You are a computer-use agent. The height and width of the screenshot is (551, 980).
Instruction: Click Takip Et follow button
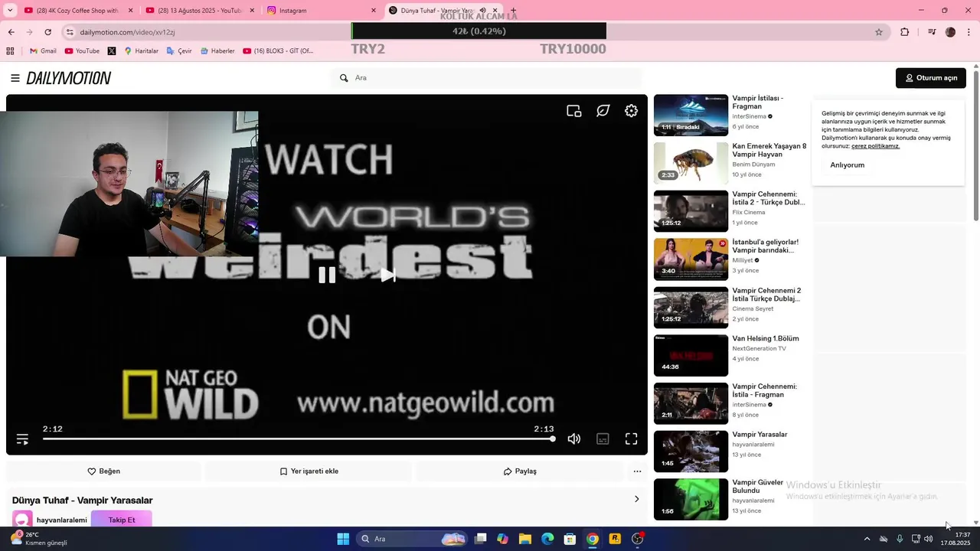pyautogui.click(x=122, y=520)
